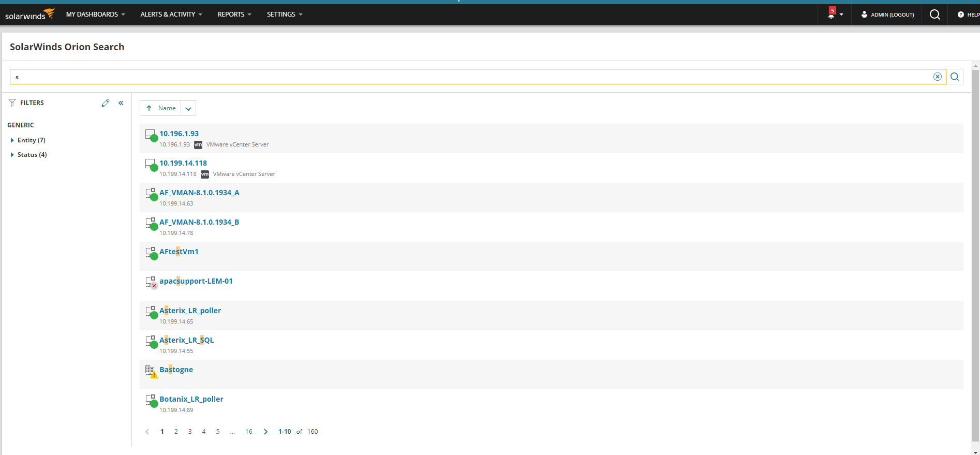
Task: Click warning building icon for Bastogne
Action: [151, 372]
